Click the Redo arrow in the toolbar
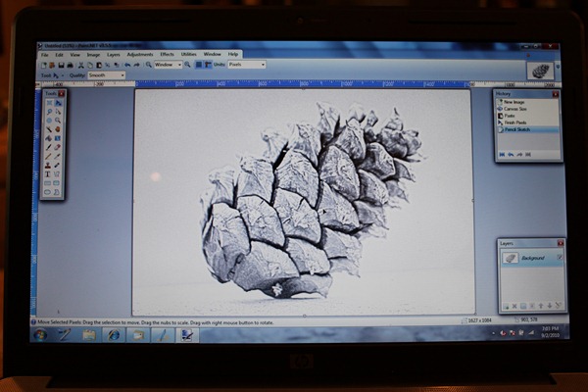The image size is (588, 392). (x=136, y=65)
